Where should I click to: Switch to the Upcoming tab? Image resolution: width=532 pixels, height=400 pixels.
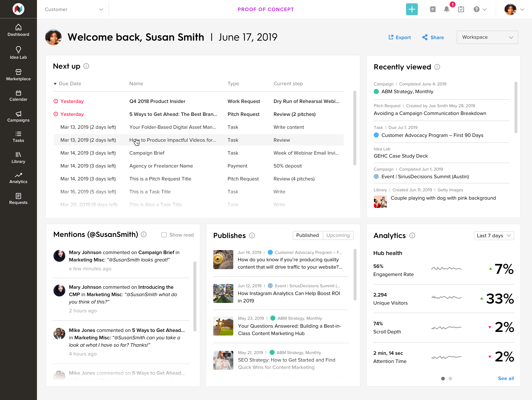(338, 235)
